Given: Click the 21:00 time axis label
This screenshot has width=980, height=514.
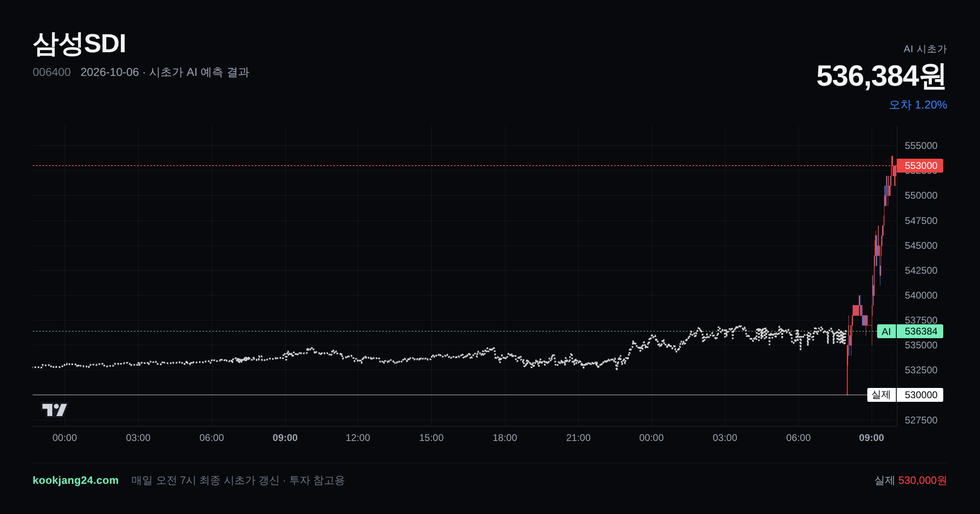Looking at the screenshot, I should click(x=578, y=438).
